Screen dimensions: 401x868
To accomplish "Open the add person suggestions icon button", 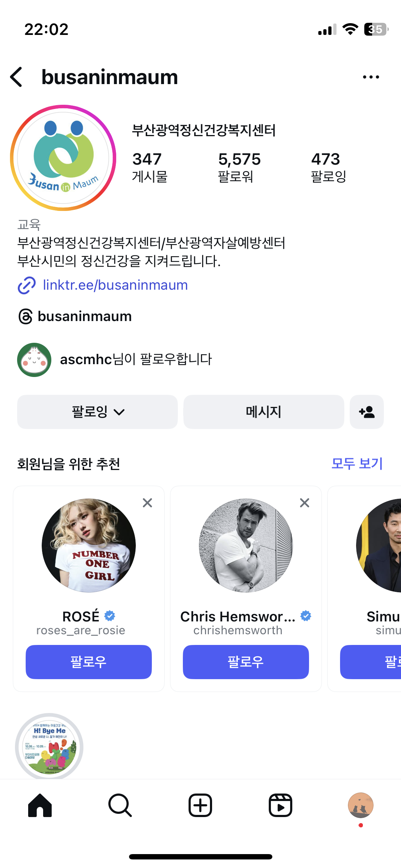I will tap(367, 412).
